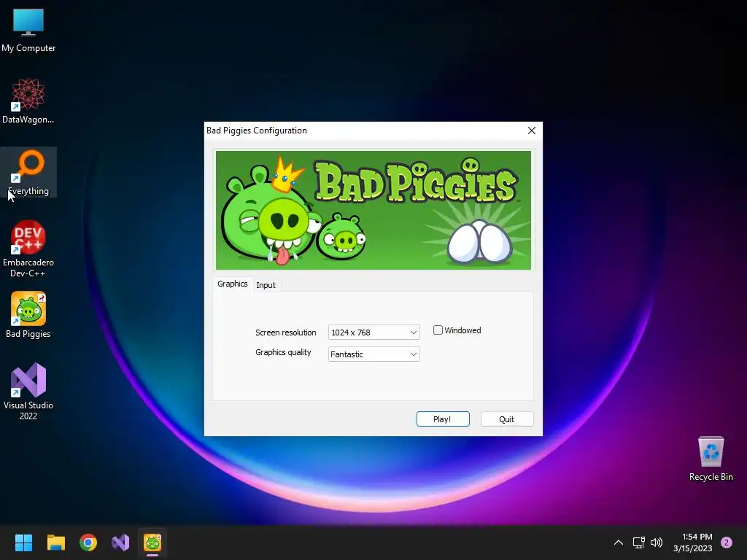Select the Everything search shortcut icon

click(x=28, y=172)
